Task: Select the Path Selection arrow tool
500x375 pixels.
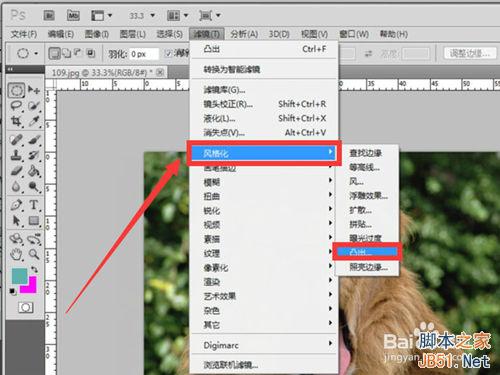Action: pos(16,221)
